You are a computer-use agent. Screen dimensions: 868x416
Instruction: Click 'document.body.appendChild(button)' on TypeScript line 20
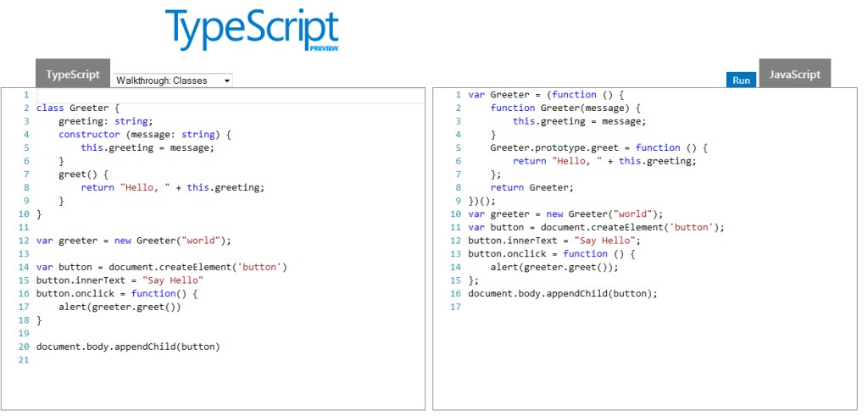pos(128,347)
